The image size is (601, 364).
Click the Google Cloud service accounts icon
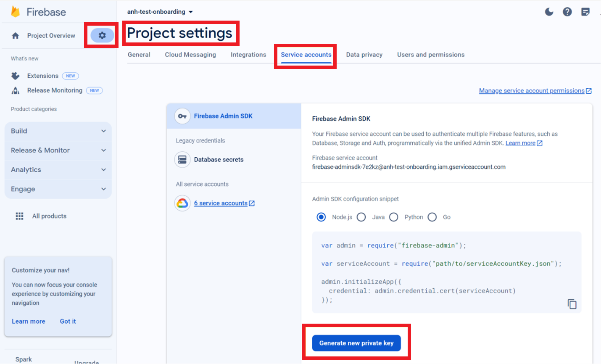182,203
